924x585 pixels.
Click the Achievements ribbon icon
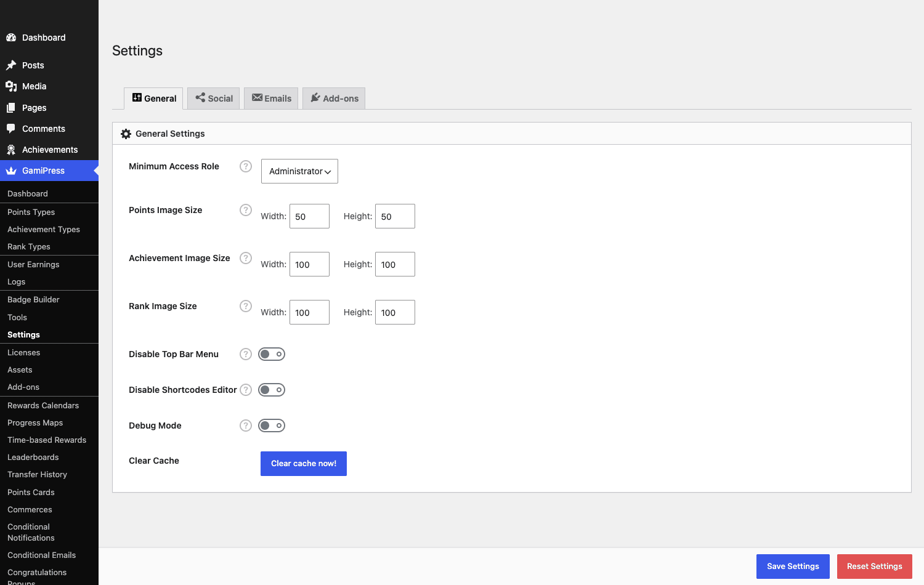pyautogui.click(x=11, y=150)
